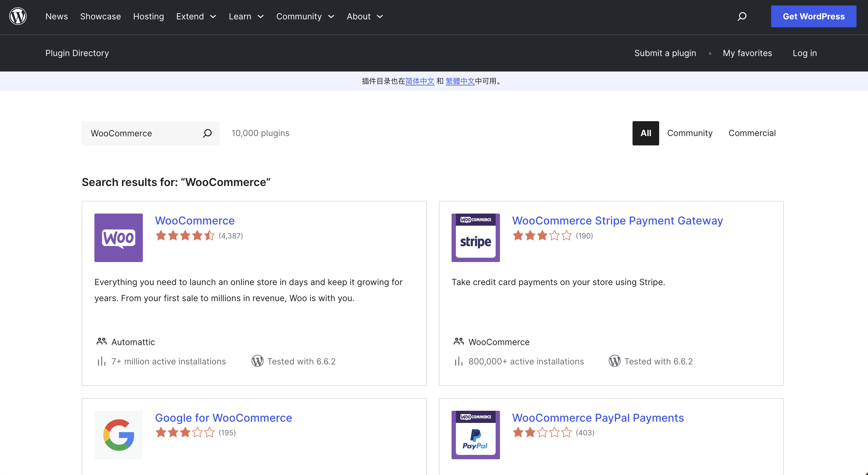Expand the Learn menu chevron

click(261, 17)
